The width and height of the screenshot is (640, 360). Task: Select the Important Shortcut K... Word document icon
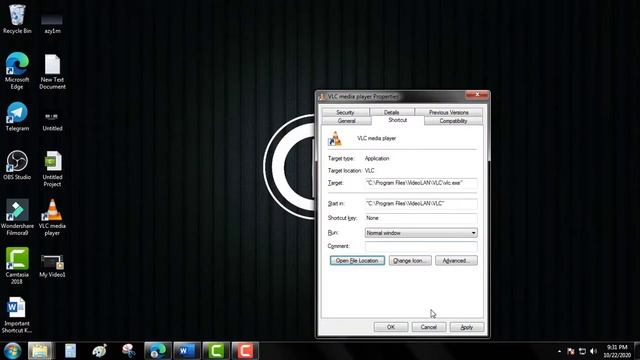click(17, 315)
